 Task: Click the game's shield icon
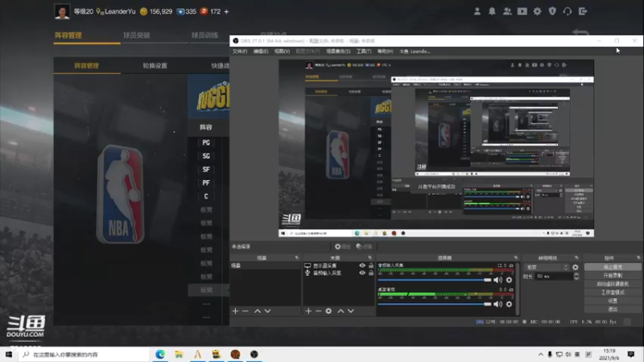[552, 11]
